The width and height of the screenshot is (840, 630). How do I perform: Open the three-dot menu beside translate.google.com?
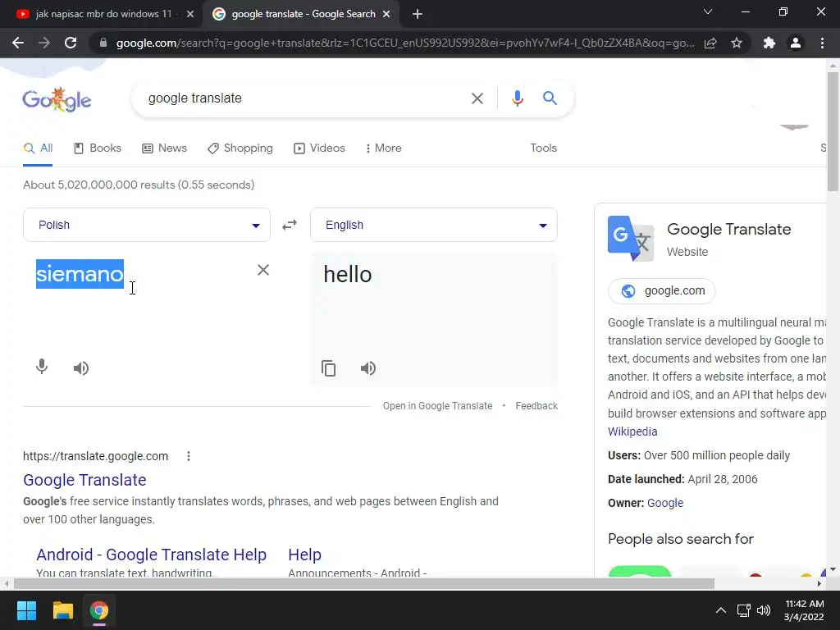point(189,456)
